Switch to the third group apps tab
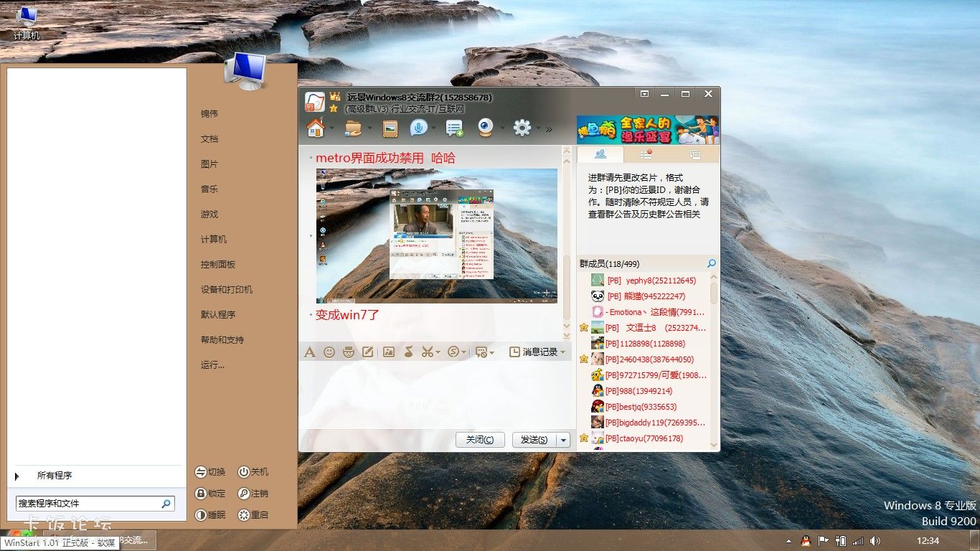 (694, 154)
